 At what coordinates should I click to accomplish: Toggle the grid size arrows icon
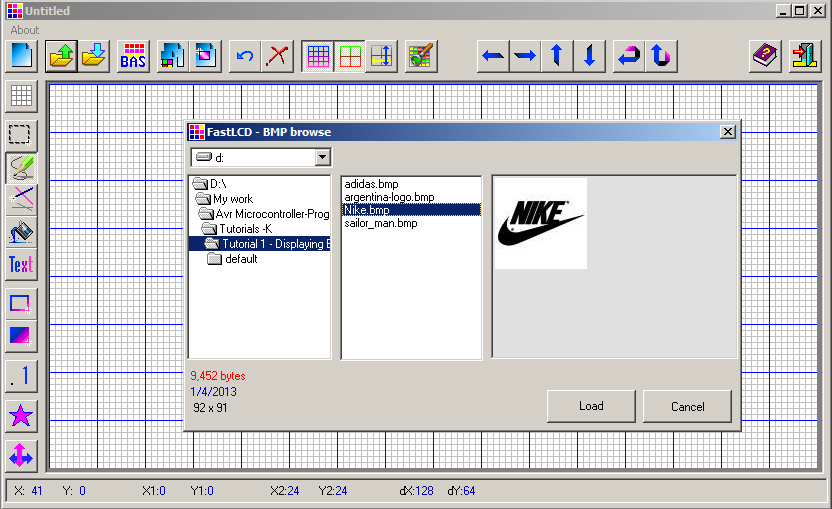[x=382, y=56]
